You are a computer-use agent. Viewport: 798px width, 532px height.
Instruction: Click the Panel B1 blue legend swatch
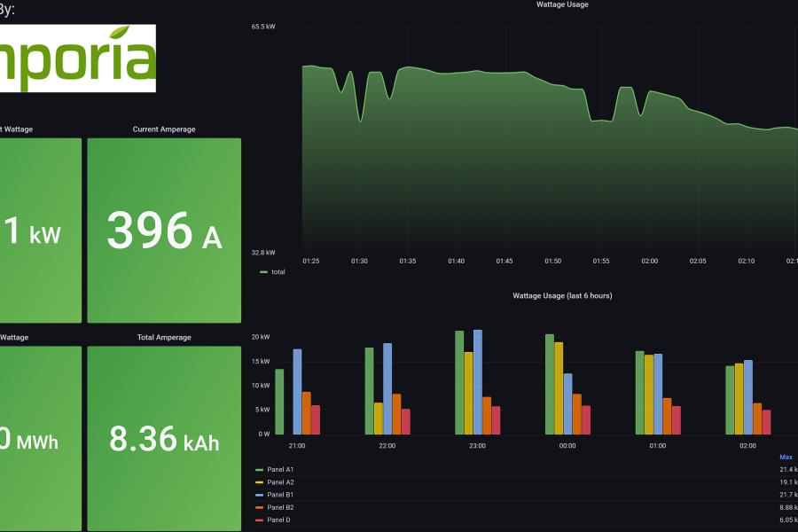[259, 495]
